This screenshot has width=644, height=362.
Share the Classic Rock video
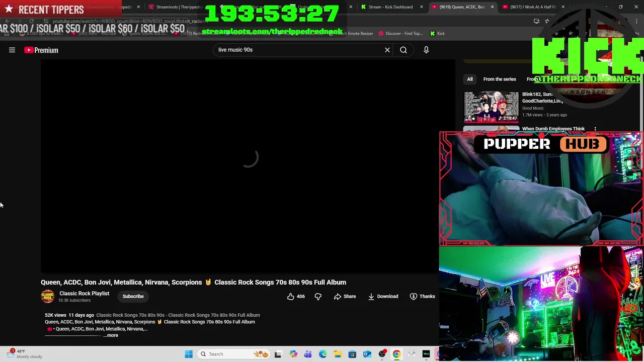click(x=345, y=296)
